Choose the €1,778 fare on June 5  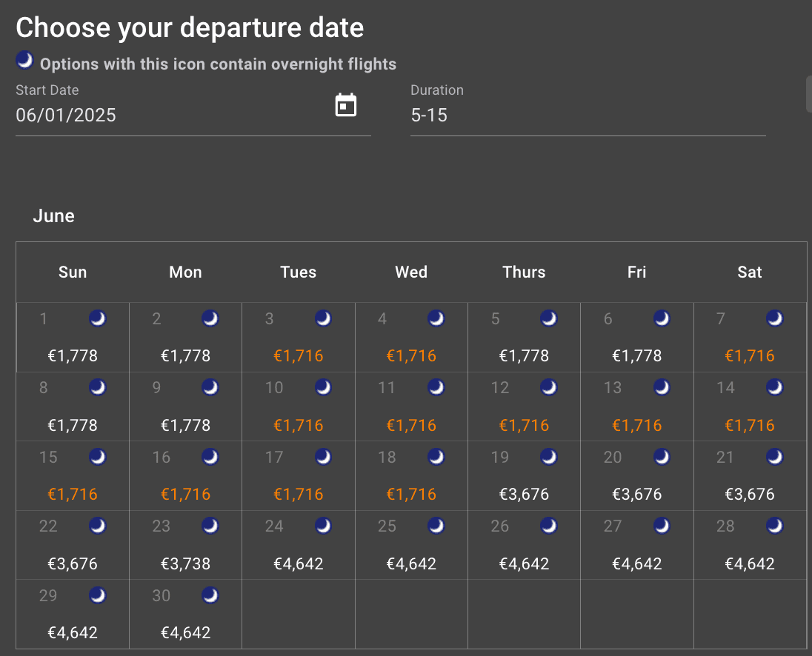[x=524, y=356]
